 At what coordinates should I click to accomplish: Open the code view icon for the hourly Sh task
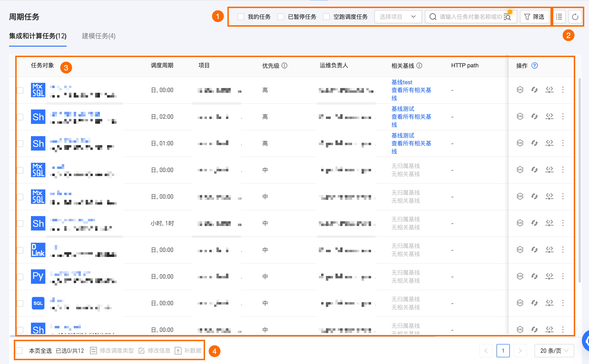[x=549, y=223]
